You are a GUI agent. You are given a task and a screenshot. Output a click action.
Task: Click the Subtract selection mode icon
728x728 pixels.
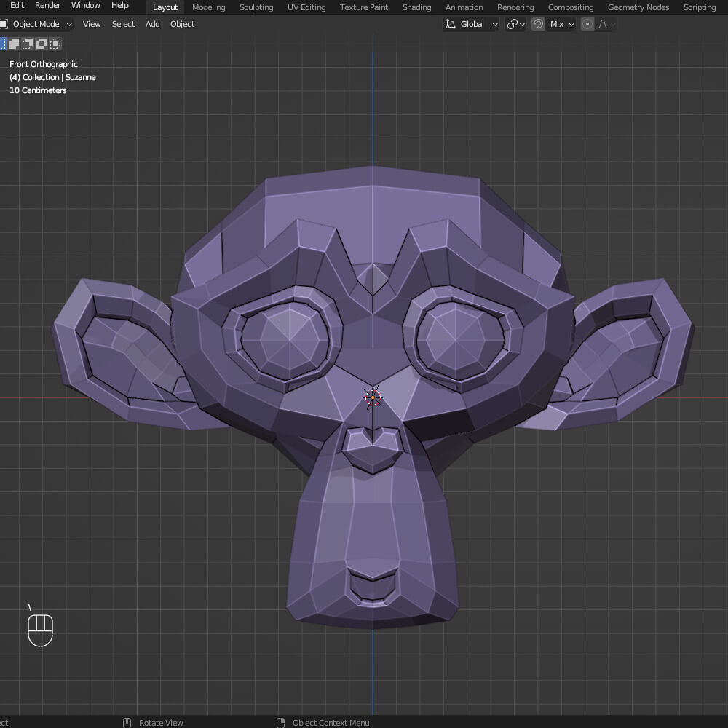pos(28,44)
